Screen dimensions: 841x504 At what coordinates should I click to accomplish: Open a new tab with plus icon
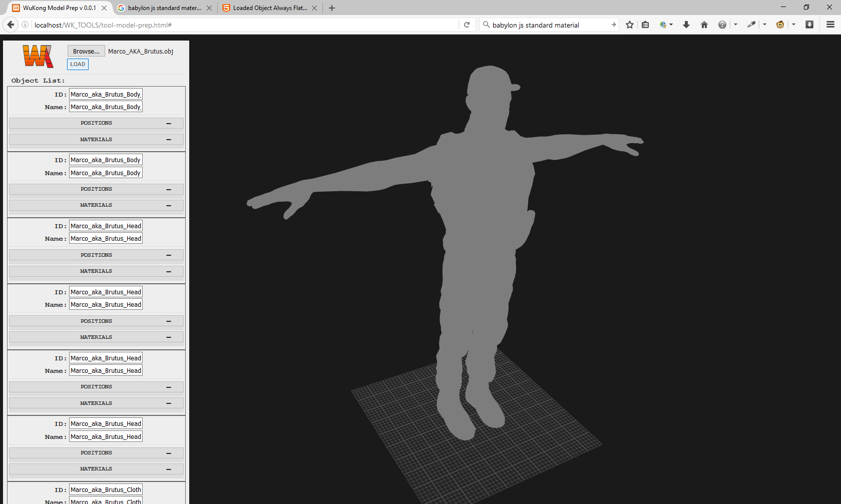(x=332, y=8)
